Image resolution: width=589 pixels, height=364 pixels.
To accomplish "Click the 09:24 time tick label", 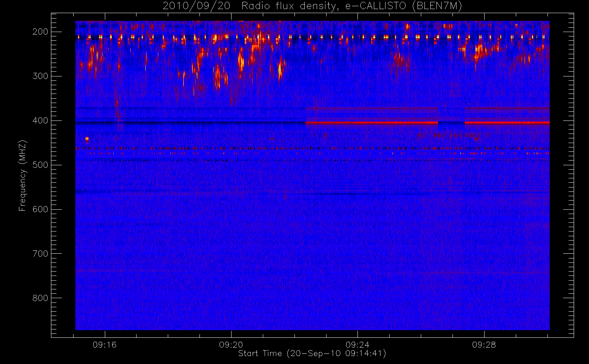I will [357, 345].
